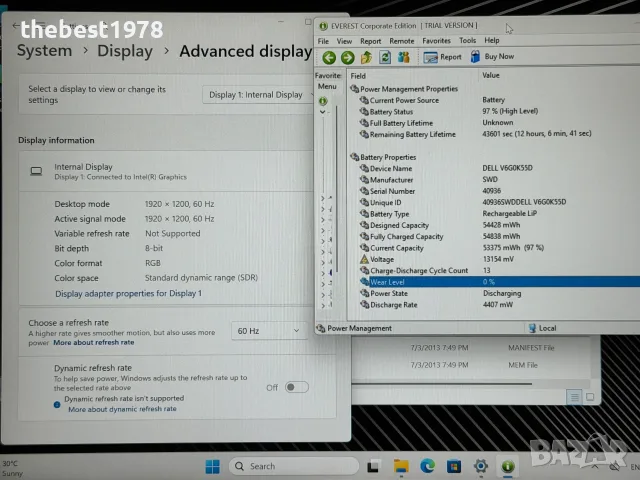Open the Windows Start button

click(x=213, y=466)
